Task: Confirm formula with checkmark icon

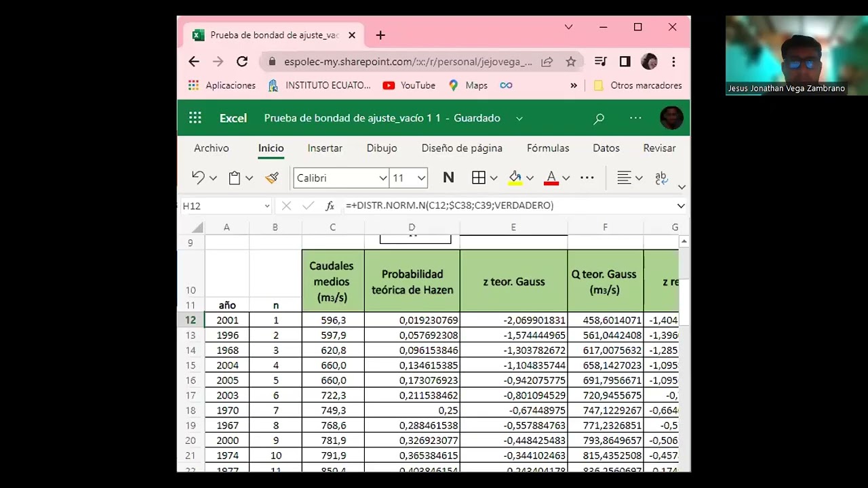Action: pos(309,206)
